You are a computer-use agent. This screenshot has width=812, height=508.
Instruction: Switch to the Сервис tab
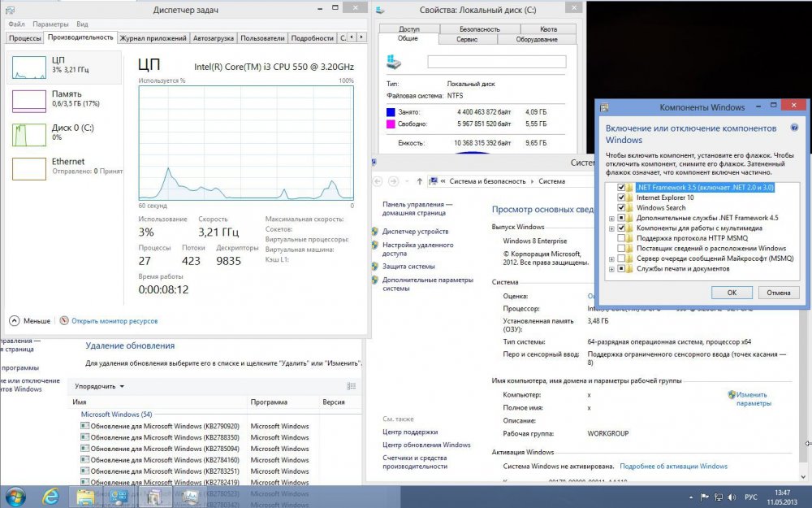pyautogui.click(x=467, y=39)
